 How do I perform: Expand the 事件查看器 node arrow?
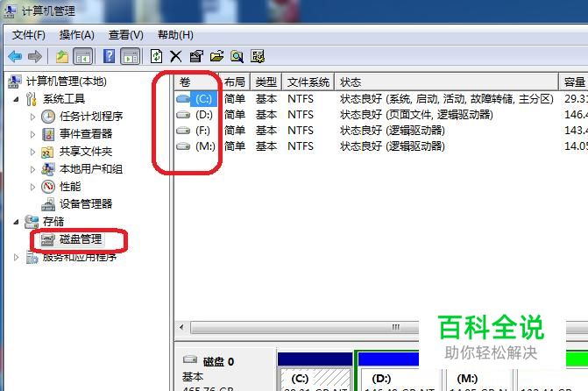coord(32,134)
